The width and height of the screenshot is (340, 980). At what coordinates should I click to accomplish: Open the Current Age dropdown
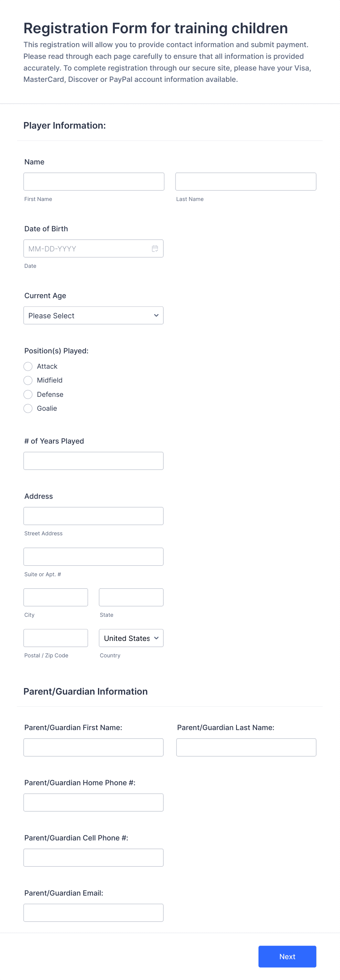pos(93,315)
